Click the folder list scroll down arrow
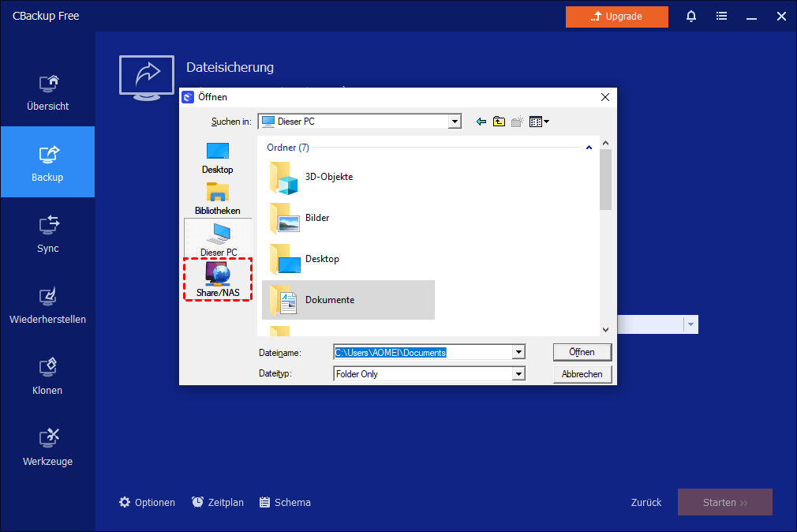Viewport: 797px width, 532px height. coord(605,330)
